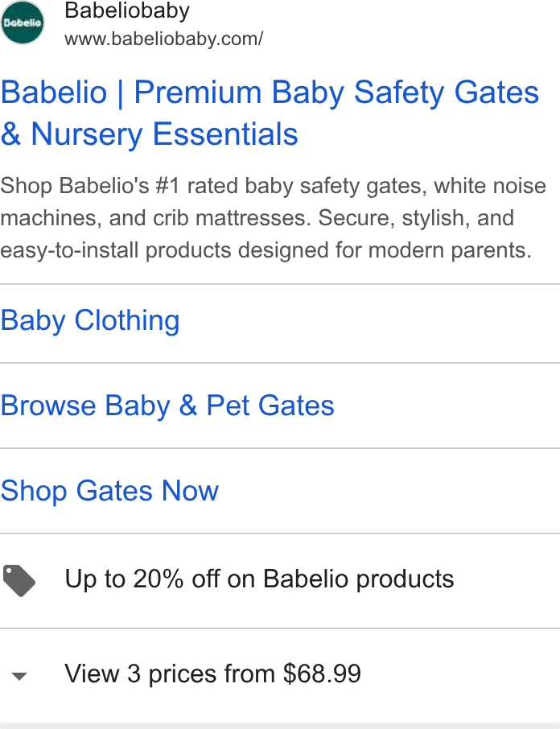Select the Up to 20% off promotion row

coord(280,581)
